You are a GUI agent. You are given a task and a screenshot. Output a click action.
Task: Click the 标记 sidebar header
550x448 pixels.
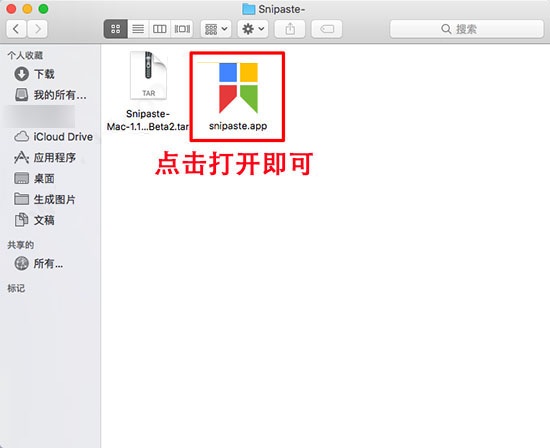pos(16,288)
